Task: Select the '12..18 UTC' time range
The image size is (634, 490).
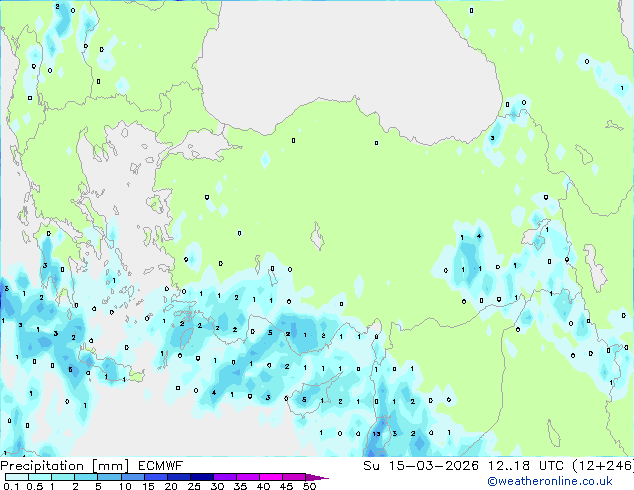Action: click(x=525, y=466)
